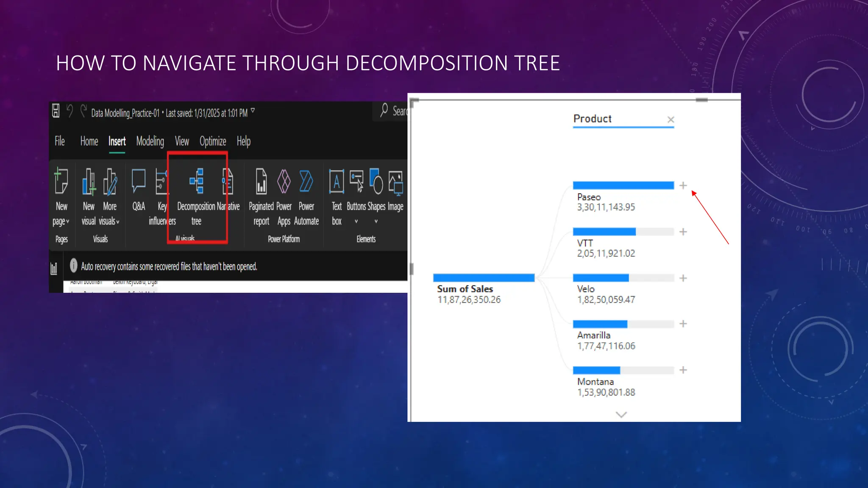The height and width of the screenshot is (488, 868).
Task: Expand the VTT node plus
Action: tap(683, 232)
